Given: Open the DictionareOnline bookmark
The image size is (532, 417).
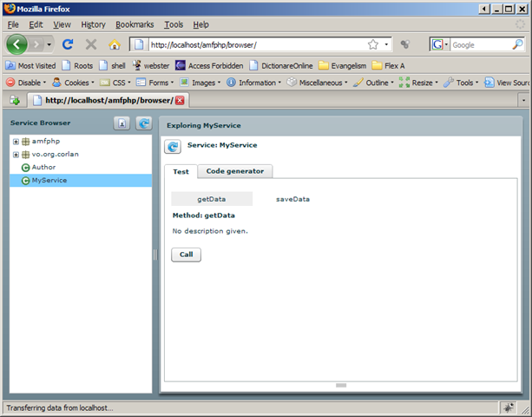Looking at the screenshot, I should (x=281, y=65).
